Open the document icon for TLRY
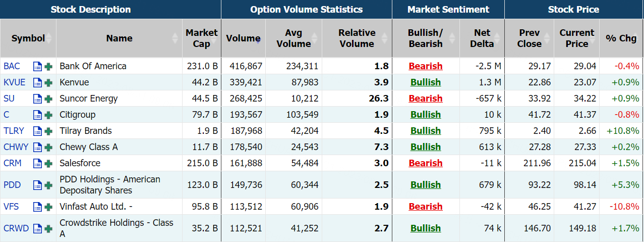The height and width of the screenshot is (242, 644). click(x=37, y=131)
